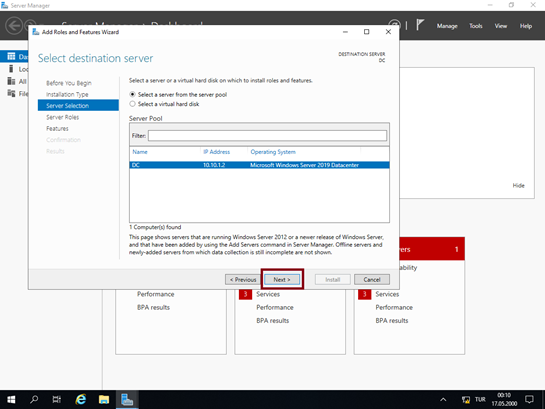This screenshot has width=545, height=409.
Task: Click the red 3 badge beside middle Services
Action: pos(245,294)
